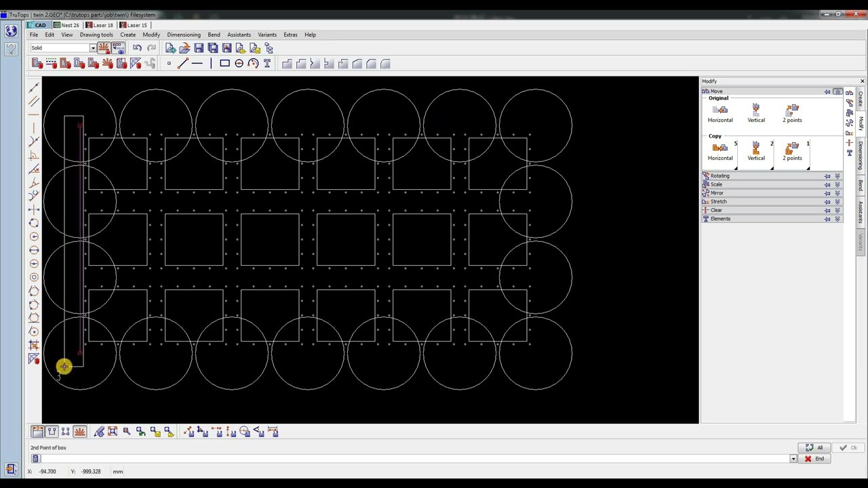Select the vertical line tool in top toolbar
The image size is (868, 488).
click(211, 64)
